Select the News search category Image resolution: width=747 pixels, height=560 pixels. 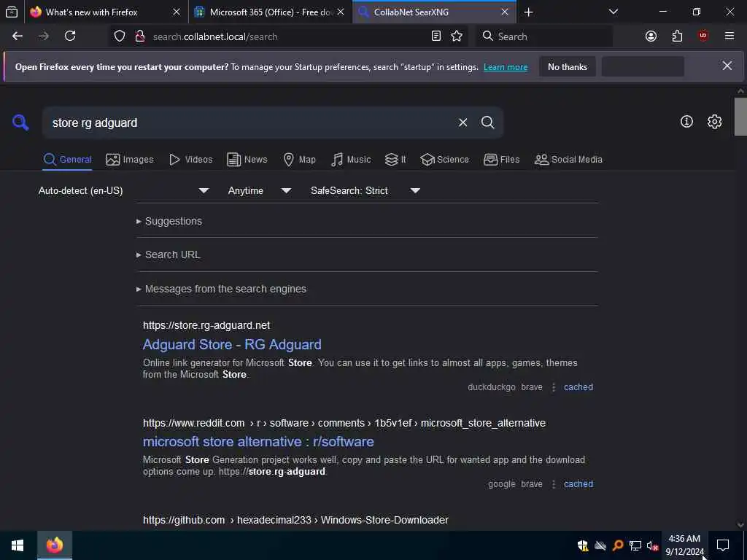(247, 160)
